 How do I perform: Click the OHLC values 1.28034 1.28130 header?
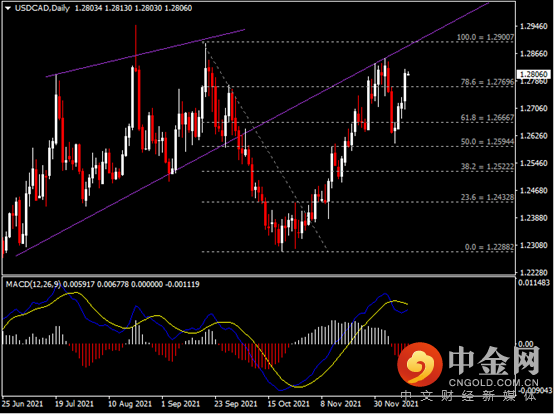[x=133, y=8]
